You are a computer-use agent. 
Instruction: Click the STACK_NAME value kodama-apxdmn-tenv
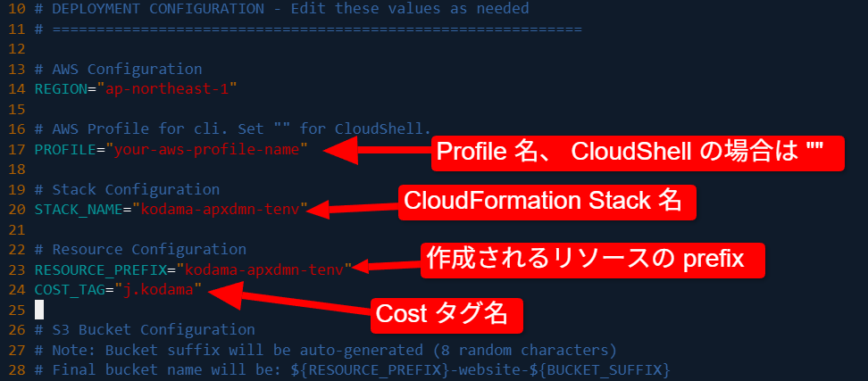220,210
